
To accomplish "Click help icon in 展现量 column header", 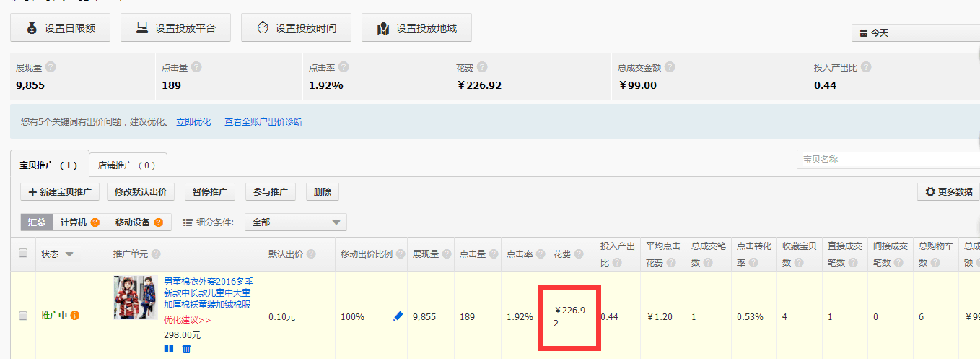I will point(447,254).
